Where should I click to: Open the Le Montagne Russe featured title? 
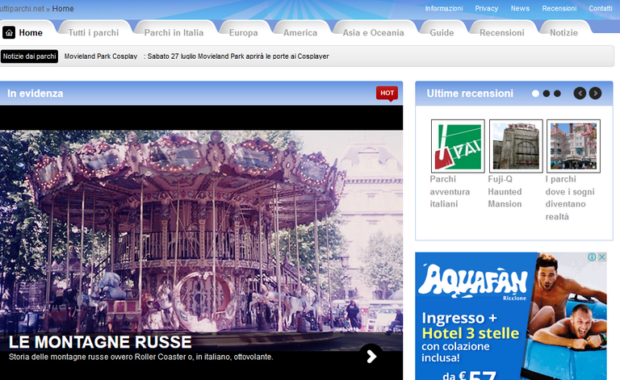pyautogui.click(x=100, y=342)
